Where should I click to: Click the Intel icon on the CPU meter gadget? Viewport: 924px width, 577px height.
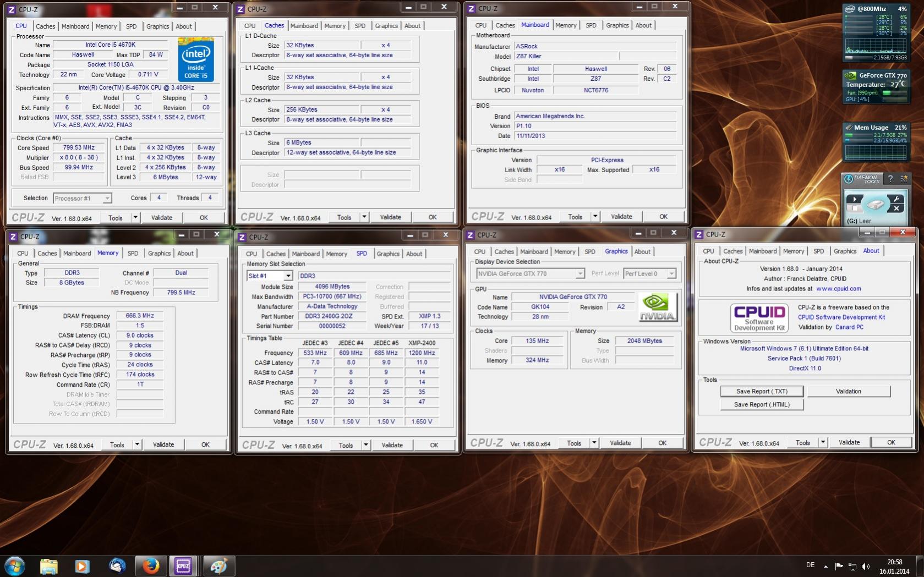click(850, 9)
